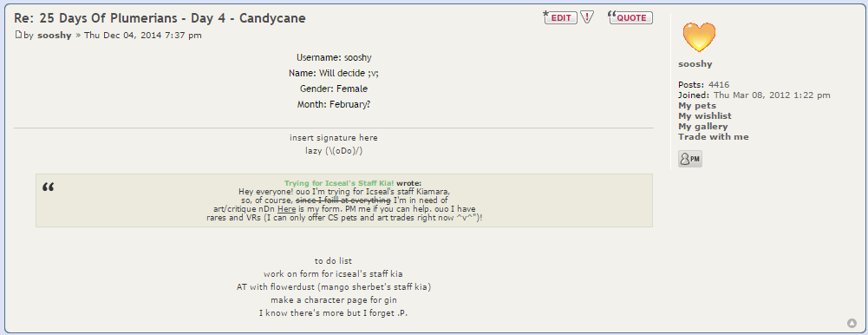Open post title 'Re: 25 Days Of Plumerians'
The height and width of the screenshot is (335, 868).
160,17
